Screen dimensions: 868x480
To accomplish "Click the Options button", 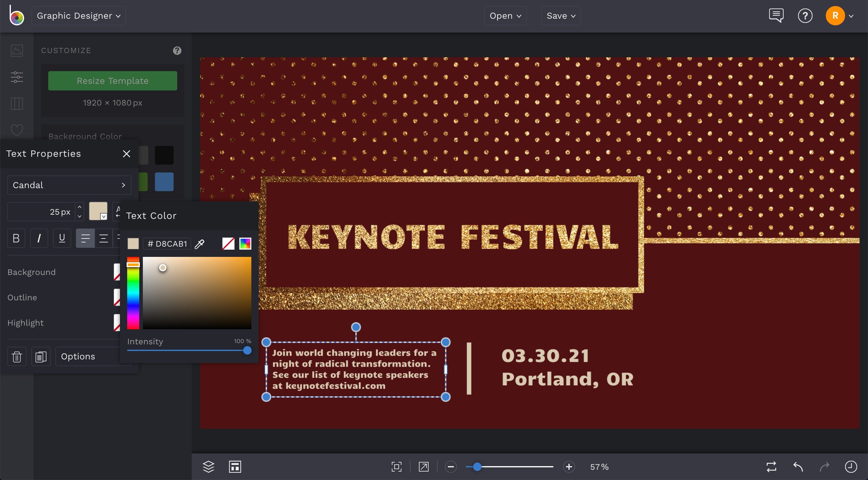I will tap(78, 356).
